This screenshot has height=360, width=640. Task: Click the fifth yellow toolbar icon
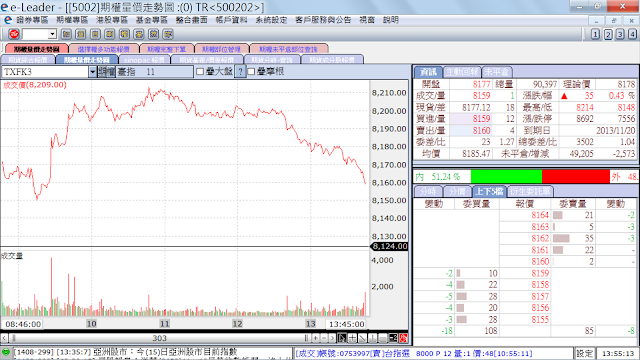click(x=124, y=34)
